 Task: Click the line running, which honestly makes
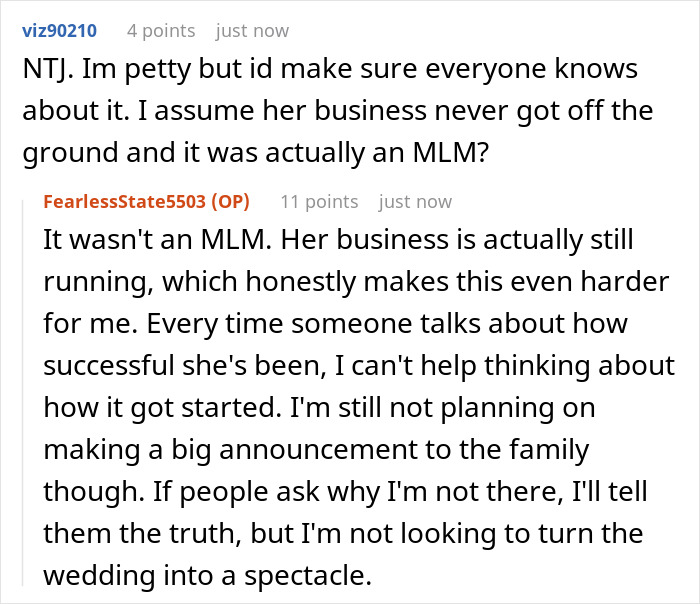tap(356, 282)
